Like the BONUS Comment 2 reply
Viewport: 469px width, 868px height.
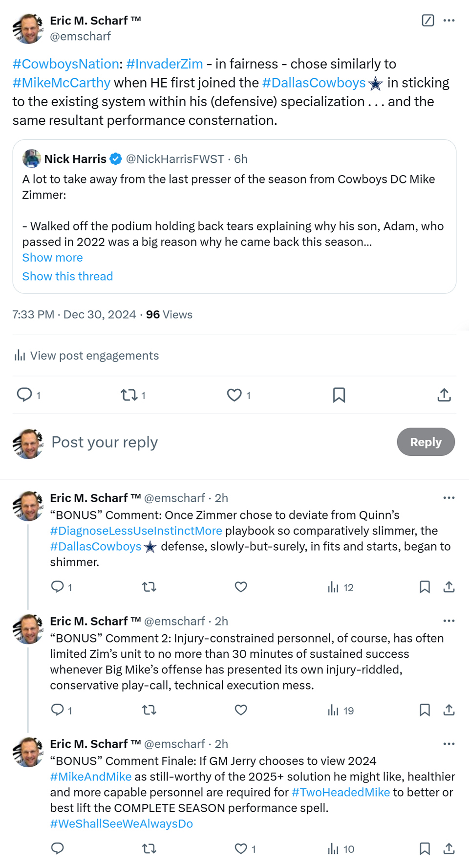[x=241, y=710]
